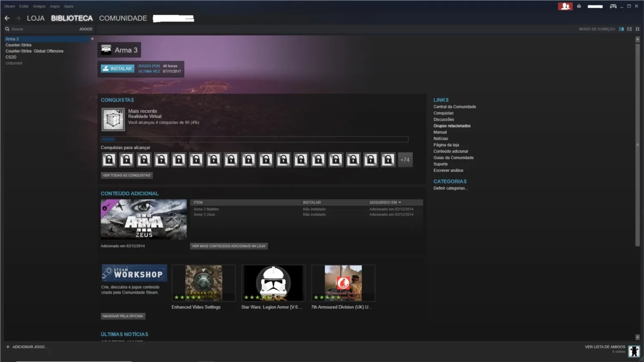Screen dimensions: 644x362
Task: Open the Jogos menu
Action: coord(54,6)
